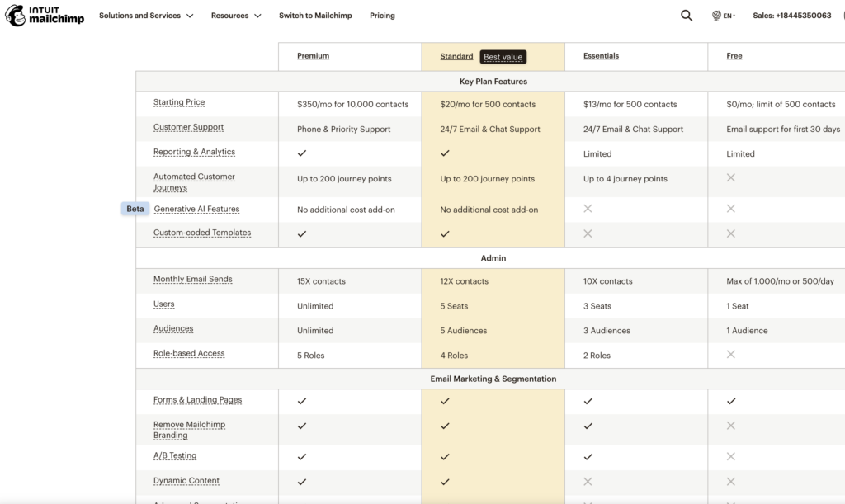The width and height of the screenshot is (845, 504).
Task: Go to Pricing page
Action: pyautogui.click(x=382, y=16)
